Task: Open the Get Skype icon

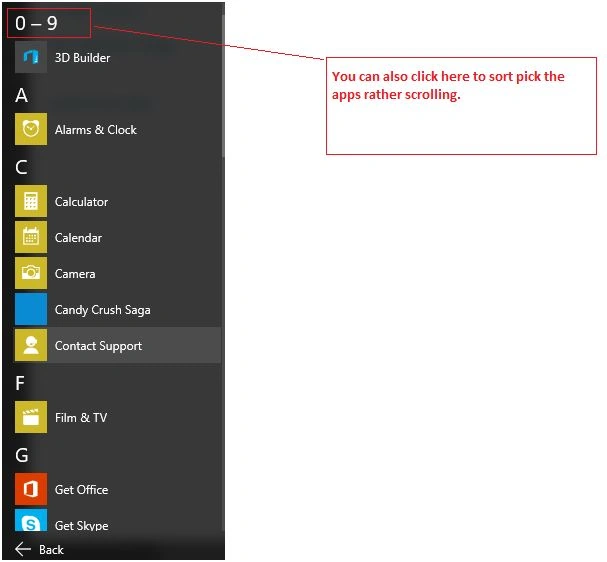Action: [x=31, y=520]
